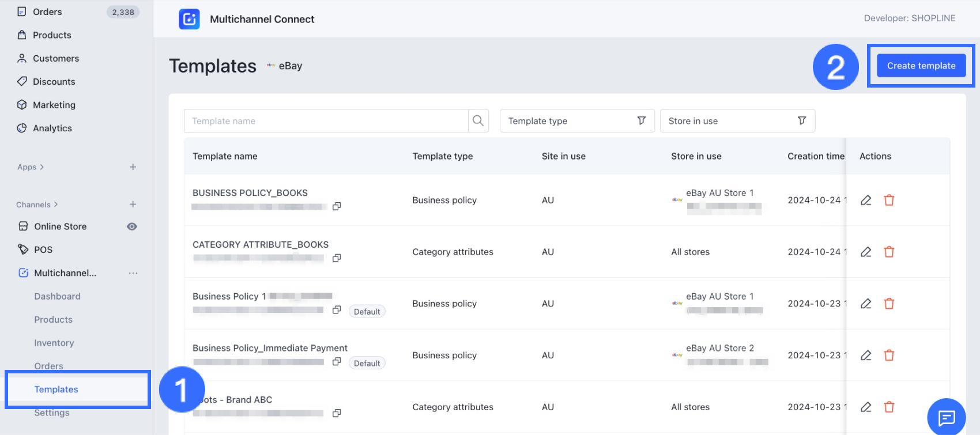Open the Store in use filter dropdown
Viewport: 980px width, 435px height.
pyautogui.click(x=737, y=121)
